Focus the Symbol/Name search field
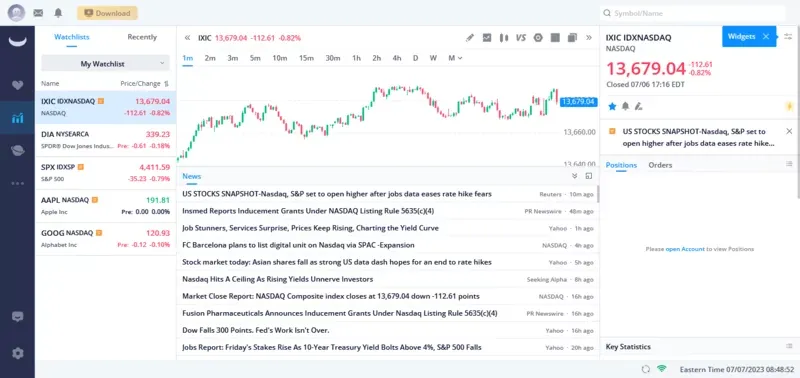The image size is (800, 378). pyautogui.click(x=692, y=13)
